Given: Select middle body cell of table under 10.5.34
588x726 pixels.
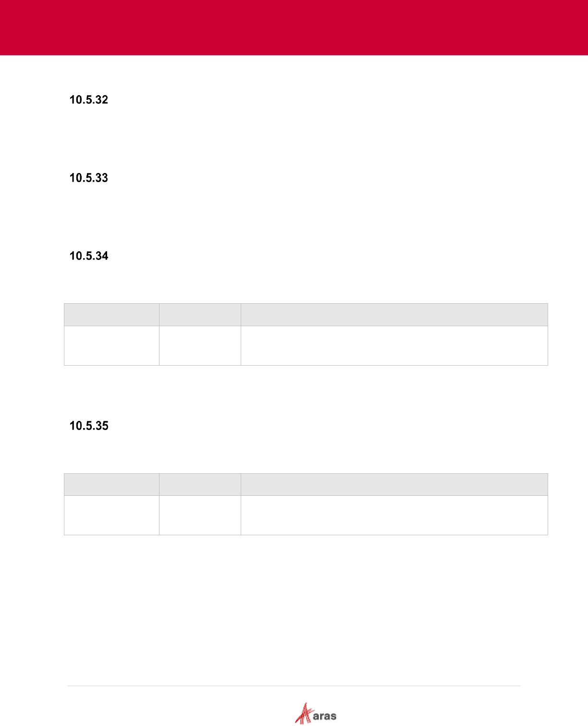Looking at the screenshot, I should point(200,346).
